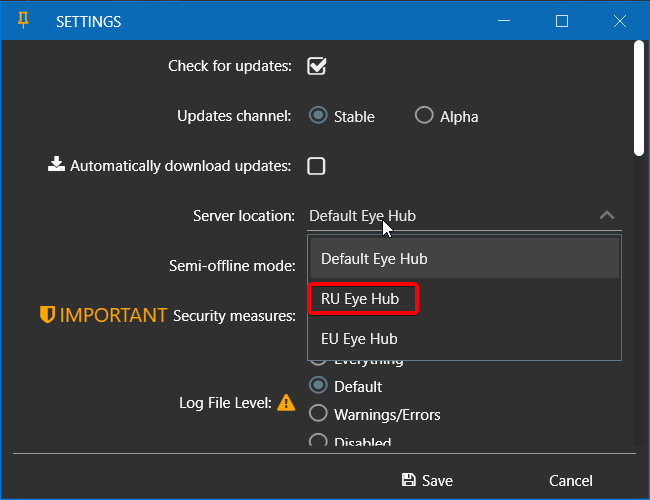
Task: Pick EU Eye Hub from the list
Action: pos(465,339)
